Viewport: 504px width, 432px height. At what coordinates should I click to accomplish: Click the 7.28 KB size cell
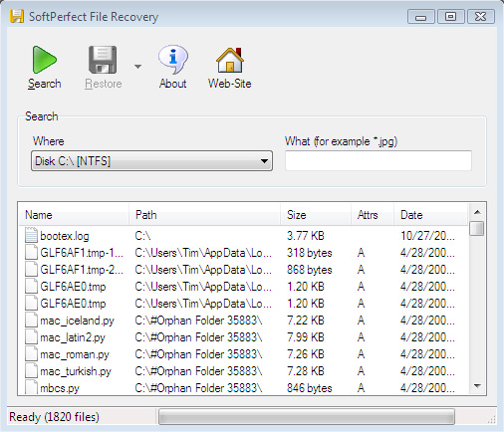pos(306,371)
